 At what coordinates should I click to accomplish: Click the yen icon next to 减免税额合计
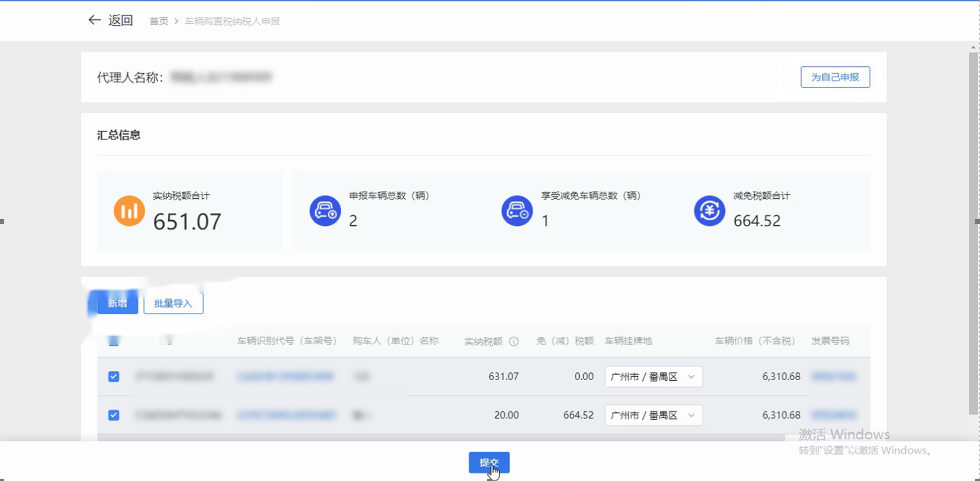coord(709,211)
